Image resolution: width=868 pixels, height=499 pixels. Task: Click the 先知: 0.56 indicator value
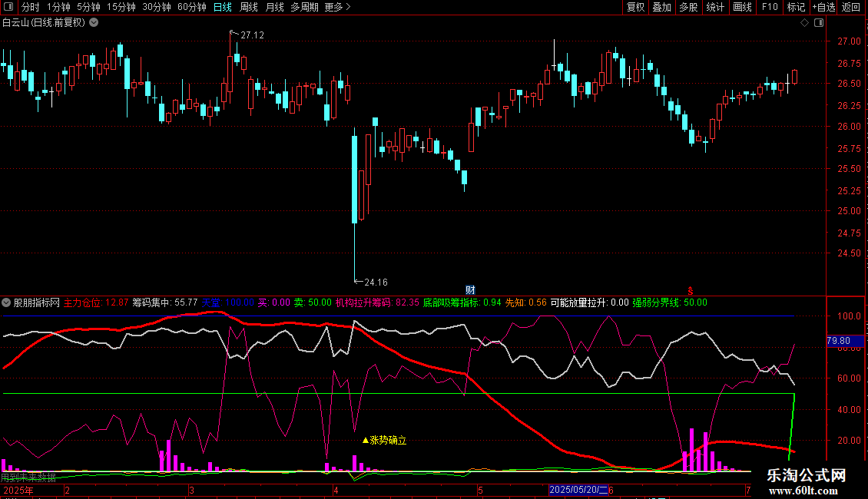(526, 302)
